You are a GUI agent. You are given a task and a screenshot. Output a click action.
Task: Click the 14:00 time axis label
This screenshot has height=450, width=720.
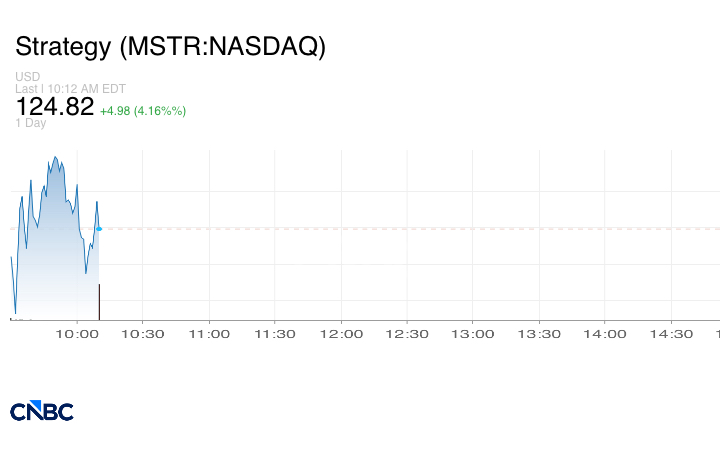pos(606,334)
